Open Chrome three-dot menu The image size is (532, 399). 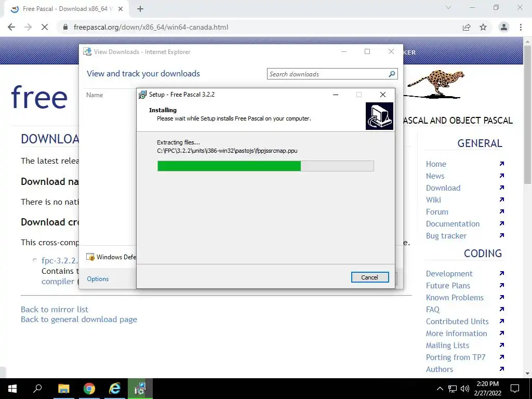521,27
